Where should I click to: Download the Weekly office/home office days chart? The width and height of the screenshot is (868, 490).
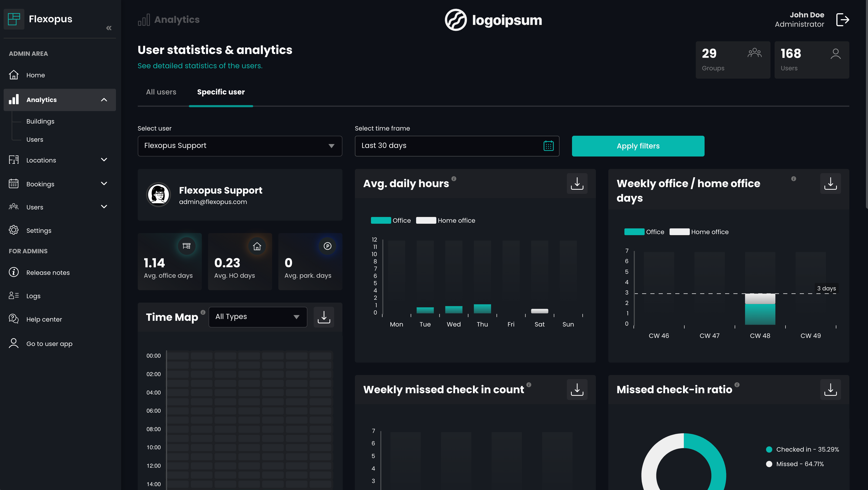click(830, 183)
